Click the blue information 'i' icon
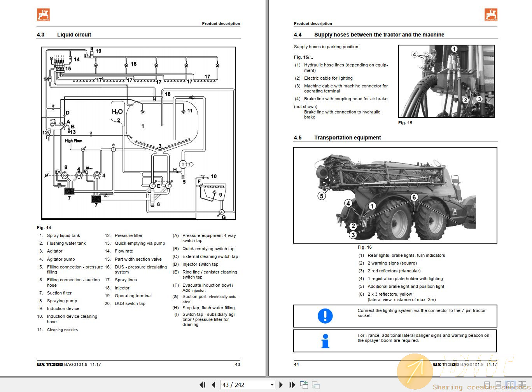Viewport: 532px width, 392px height. coord(325,341)
